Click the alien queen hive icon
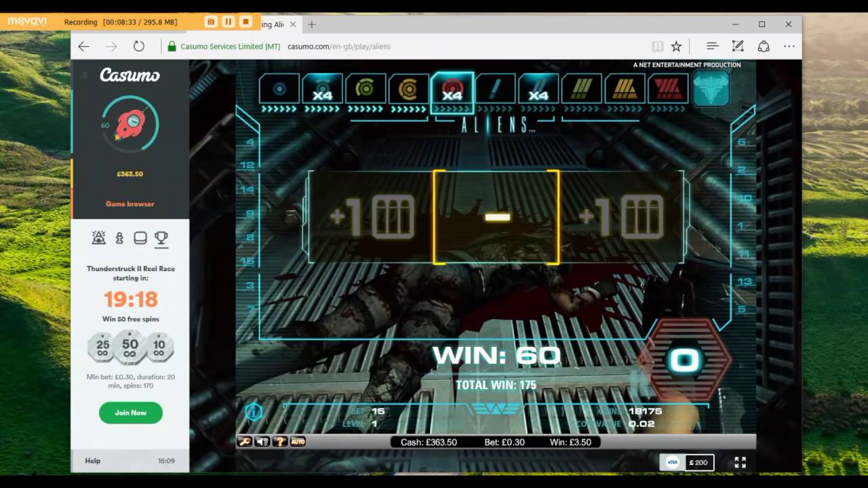The image size is (868, 488). (x=711, y=89)
